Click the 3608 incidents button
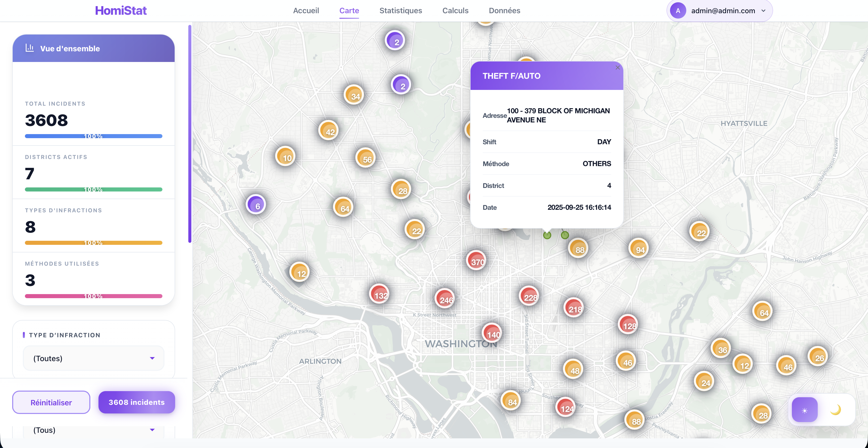The image size is (868, 448). 137,403
